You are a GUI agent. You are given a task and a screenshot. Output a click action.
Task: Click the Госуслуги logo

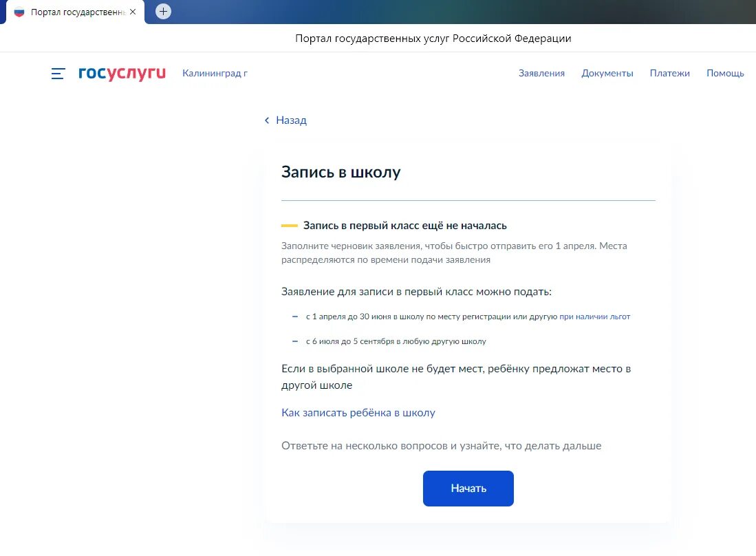point(122,73)
